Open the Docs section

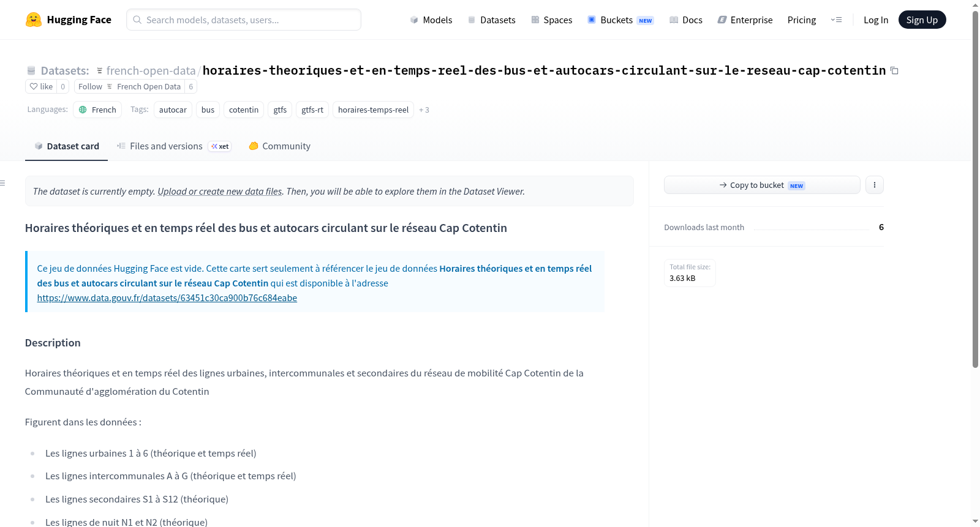(686, 20)
